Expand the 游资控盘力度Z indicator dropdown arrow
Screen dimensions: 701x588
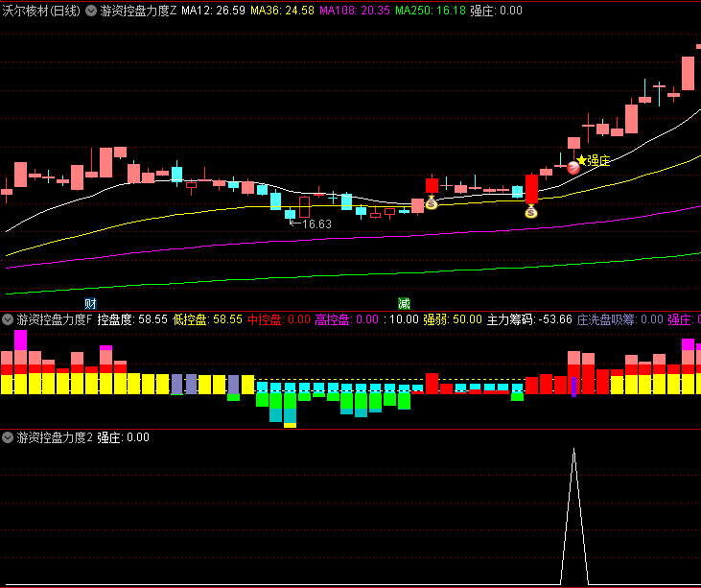click(x=91, y=11)
